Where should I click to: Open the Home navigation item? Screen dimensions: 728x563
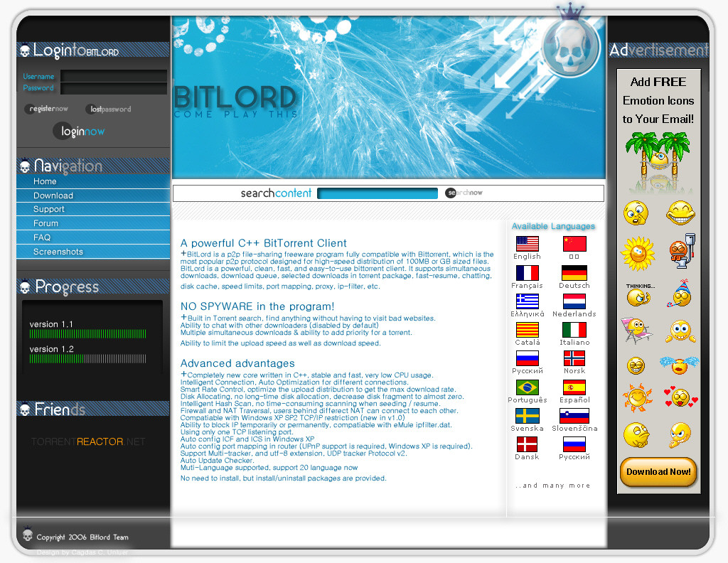click(x=93, y=181)
